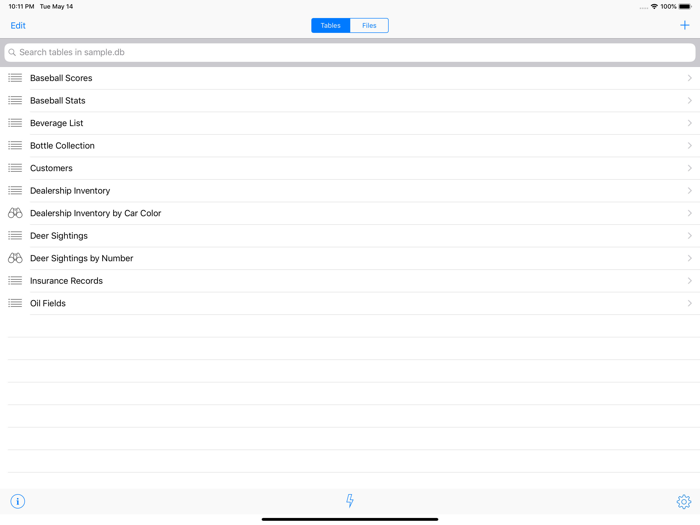Click the table icon beside Customers
Viewport: 700px width, 525px height.
coord(15,168)
